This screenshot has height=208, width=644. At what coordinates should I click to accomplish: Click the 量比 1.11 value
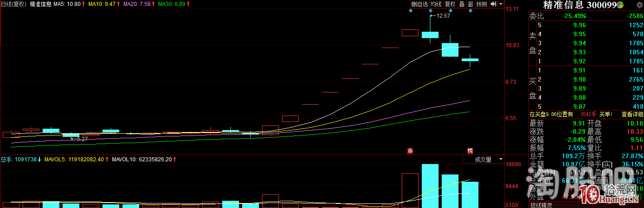[636, 148]
